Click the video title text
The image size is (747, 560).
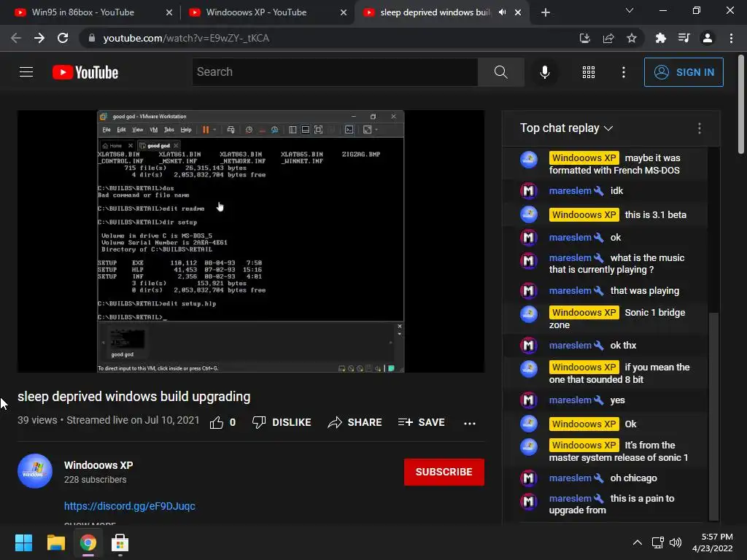click(134, 397)
